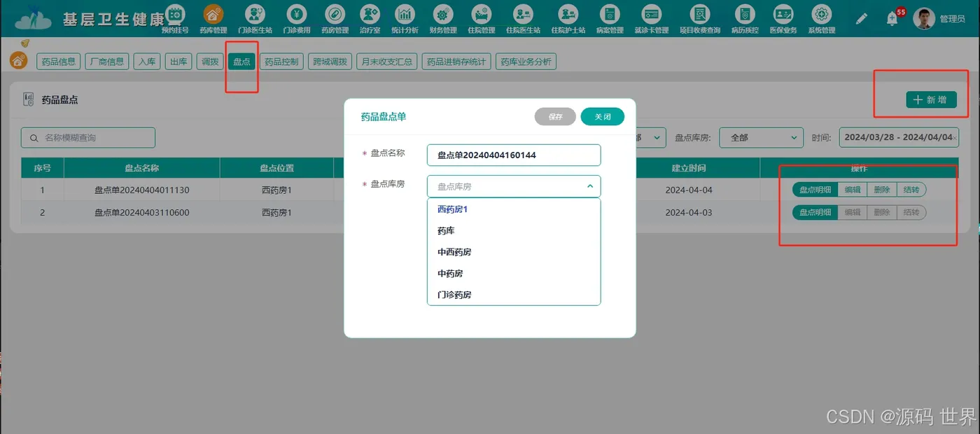The image size is (980, 434).
Task: Open the 就诊卡管理 module icon
Action: (x=652, y=14)
